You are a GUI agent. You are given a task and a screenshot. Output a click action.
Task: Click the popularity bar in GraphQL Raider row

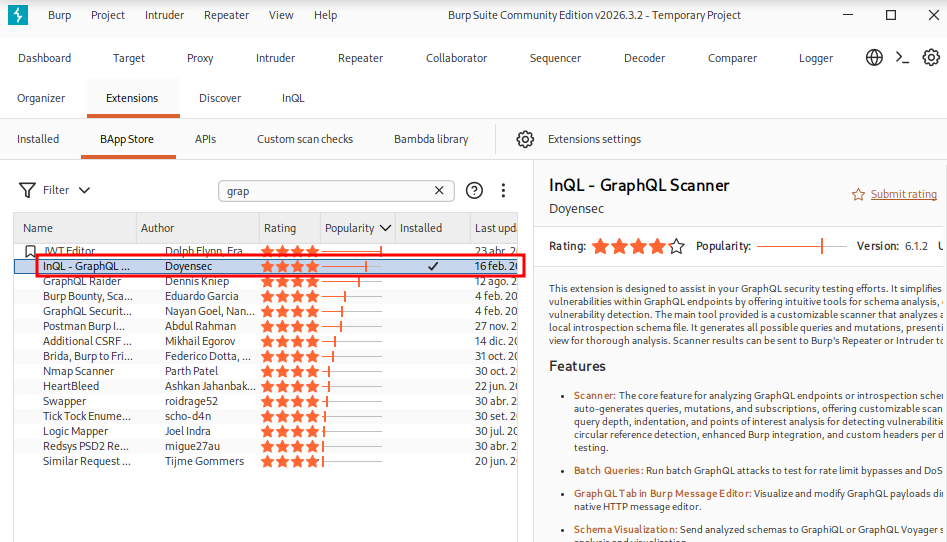point(352,281)
